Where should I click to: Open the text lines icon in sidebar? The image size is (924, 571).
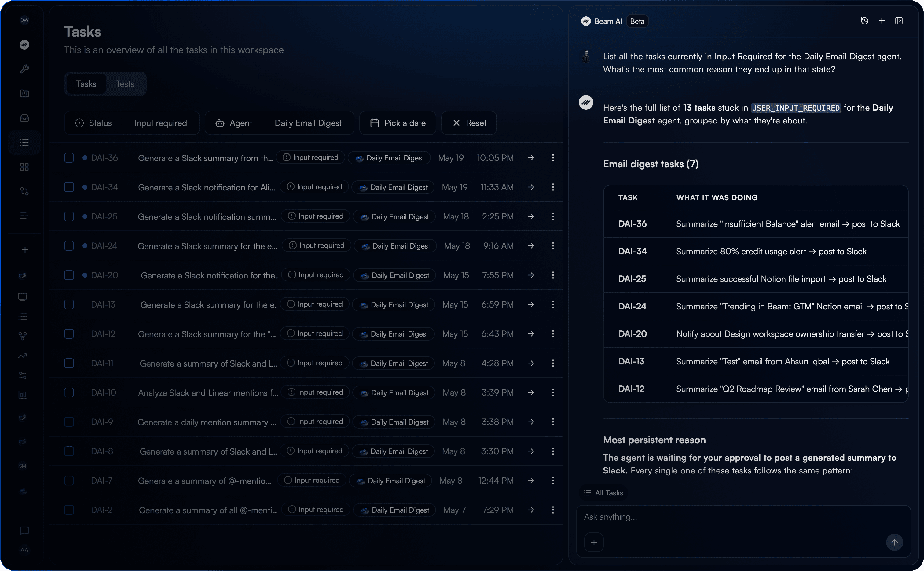tap(24, 216)
